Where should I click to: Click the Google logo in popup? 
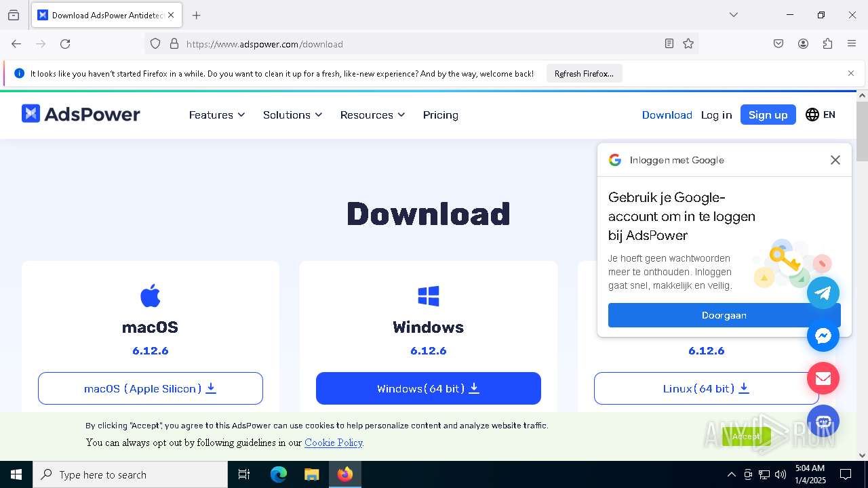click(615, 160)
